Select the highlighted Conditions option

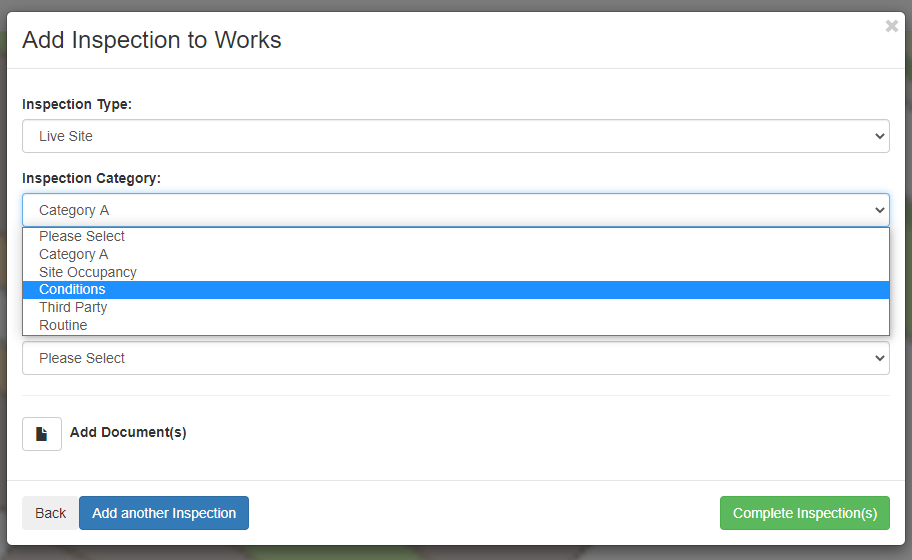[x=72, y=290]
